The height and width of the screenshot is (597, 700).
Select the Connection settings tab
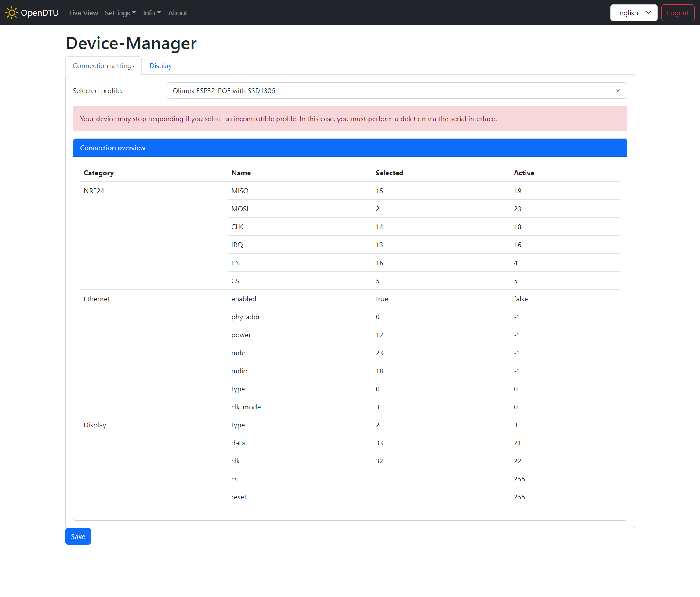(x=104, y=66)
